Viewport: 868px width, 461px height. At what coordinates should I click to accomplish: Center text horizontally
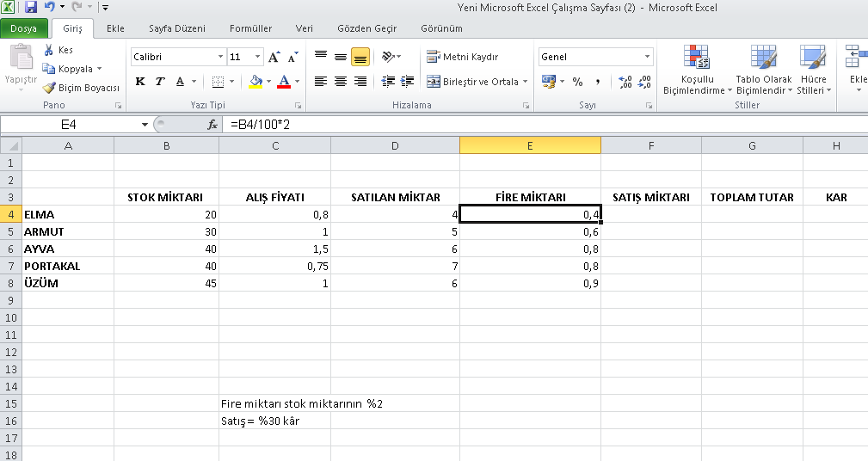[341, 82]
